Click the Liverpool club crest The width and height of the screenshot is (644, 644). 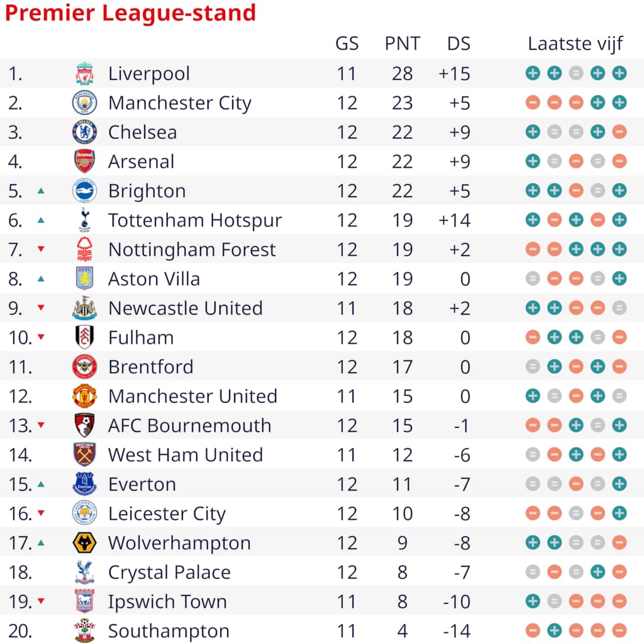pyautogui.click(x=85, y=74)
